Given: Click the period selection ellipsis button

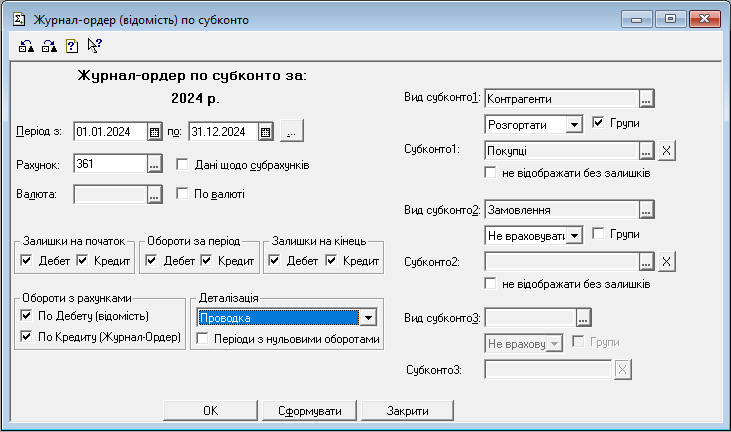Looking at the screenshot, I should (291, 132).
